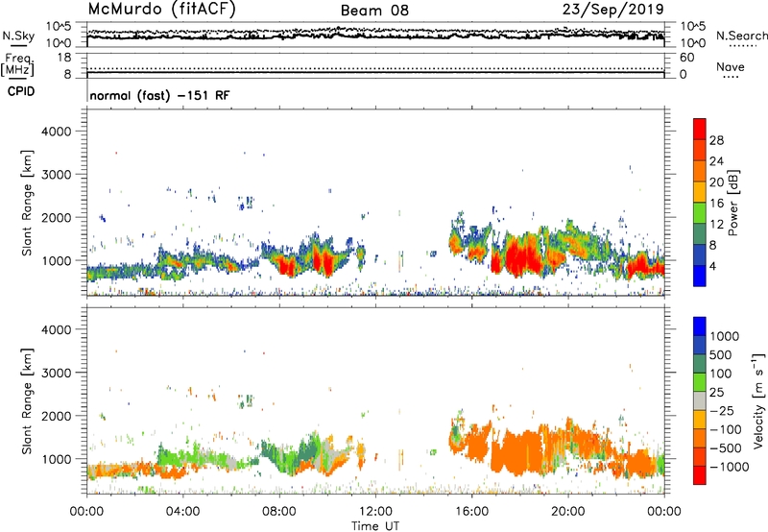The width and height of the screenshot is (768, 532).
Task: Click the date '23/Sep/2019'
Action: coord(613,10)
